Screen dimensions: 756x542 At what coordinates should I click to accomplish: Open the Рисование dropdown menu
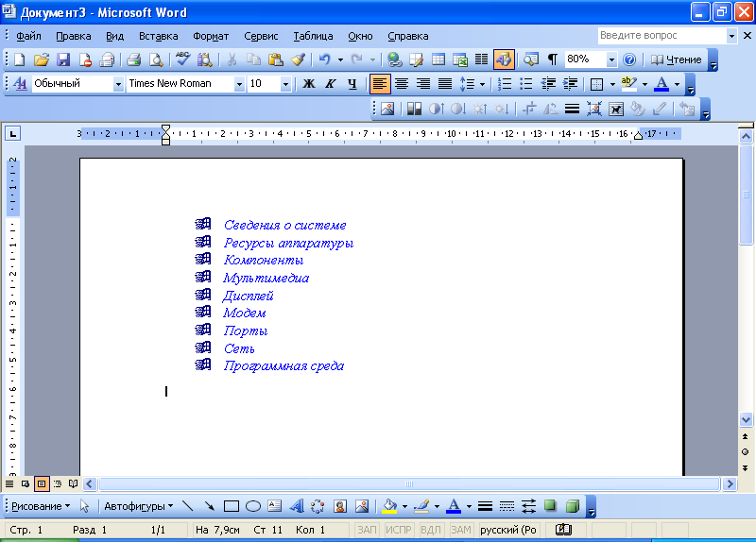(x=41, y=506)
